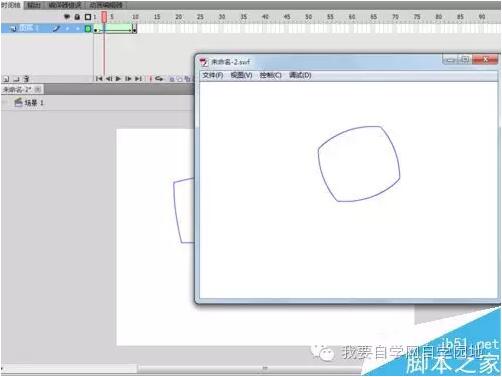Select keyframe at frame 1
502x377 pixels.
[x=95, y=30]
